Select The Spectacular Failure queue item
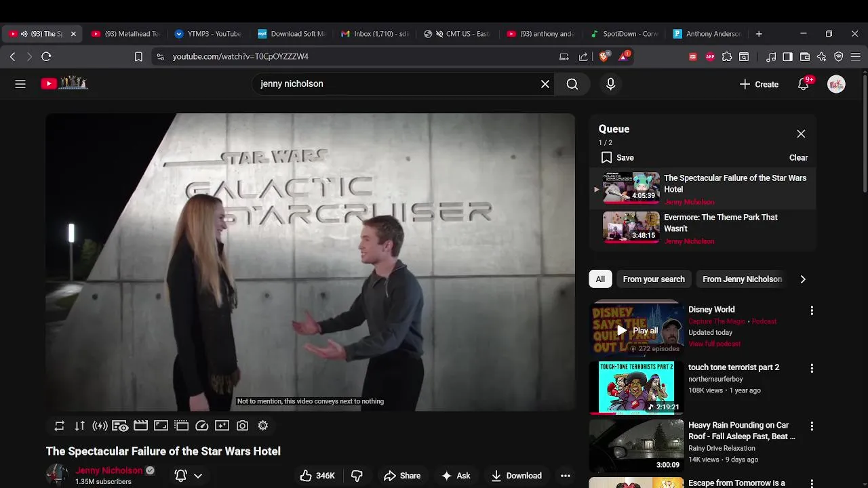 [703, 188]
